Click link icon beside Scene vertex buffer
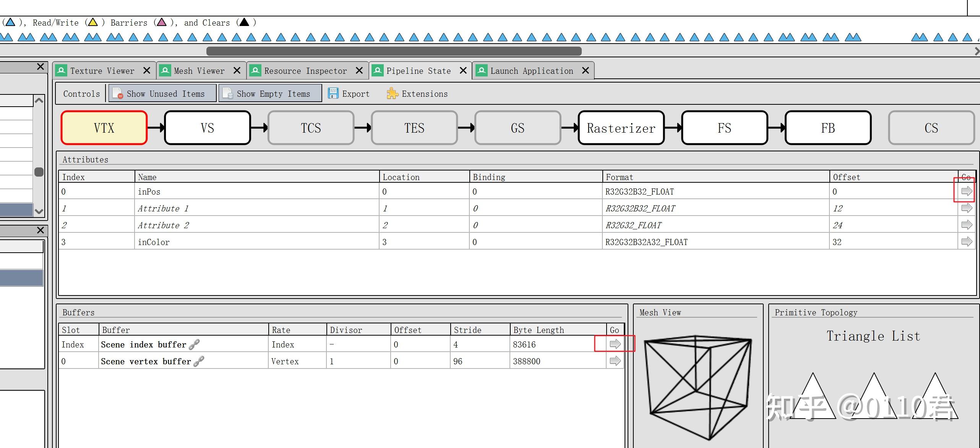Screen dimensions: 980x448 pos(199,361)
